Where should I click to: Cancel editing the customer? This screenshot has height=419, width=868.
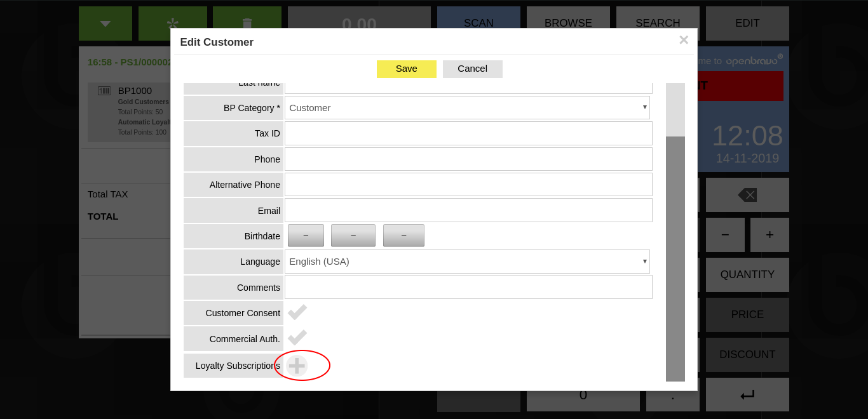(473, 69)
